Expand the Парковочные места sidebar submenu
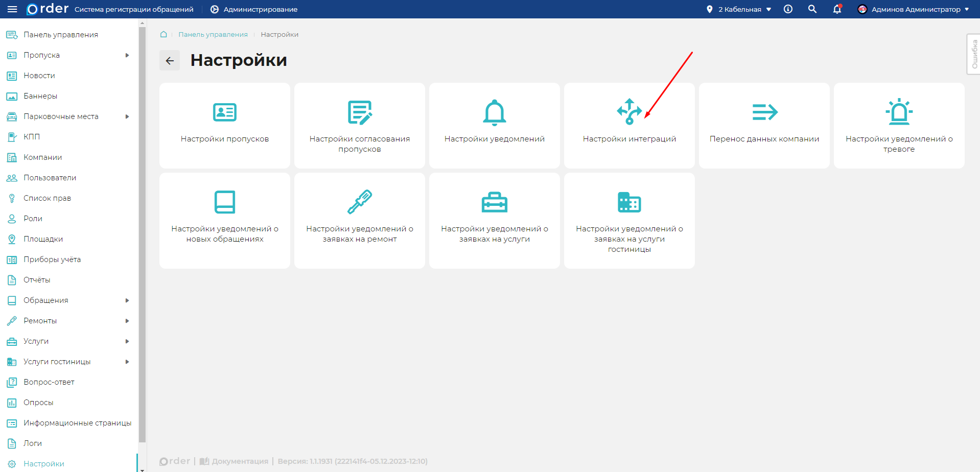 (127, 116)
